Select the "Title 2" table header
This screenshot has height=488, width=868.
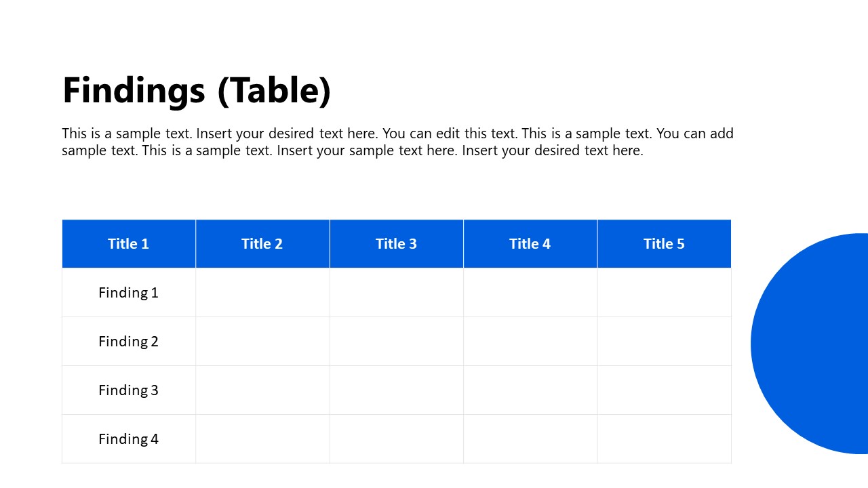coord(262,244)
